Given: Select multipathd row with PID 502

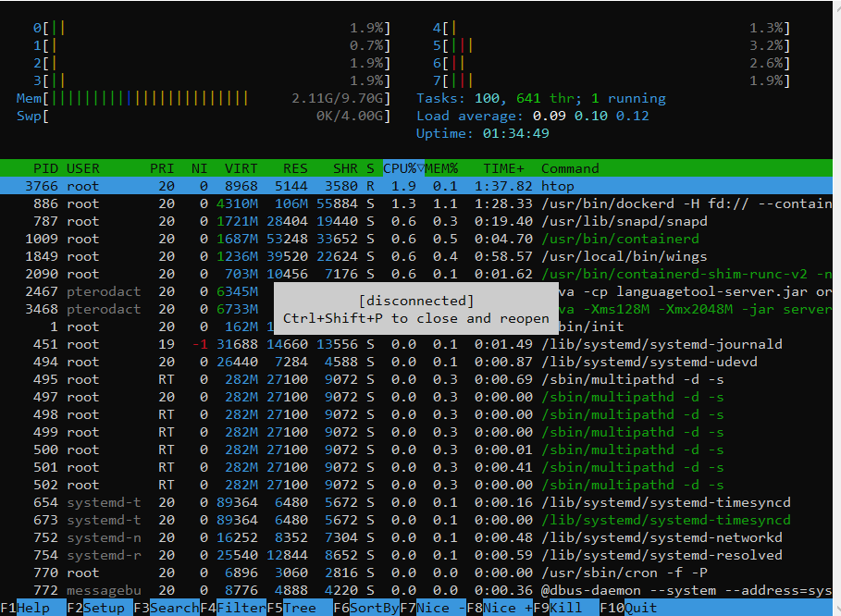Looking at the screenshot, I should pyautogui.click(x=416, y=485).
